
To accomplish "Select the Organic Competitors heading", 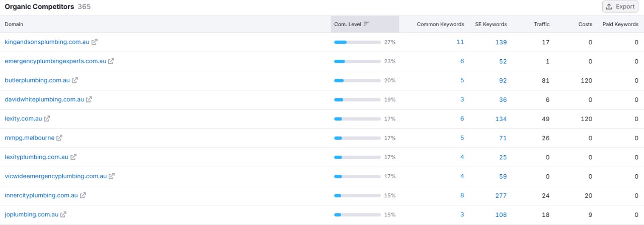I will pos(39,7).
